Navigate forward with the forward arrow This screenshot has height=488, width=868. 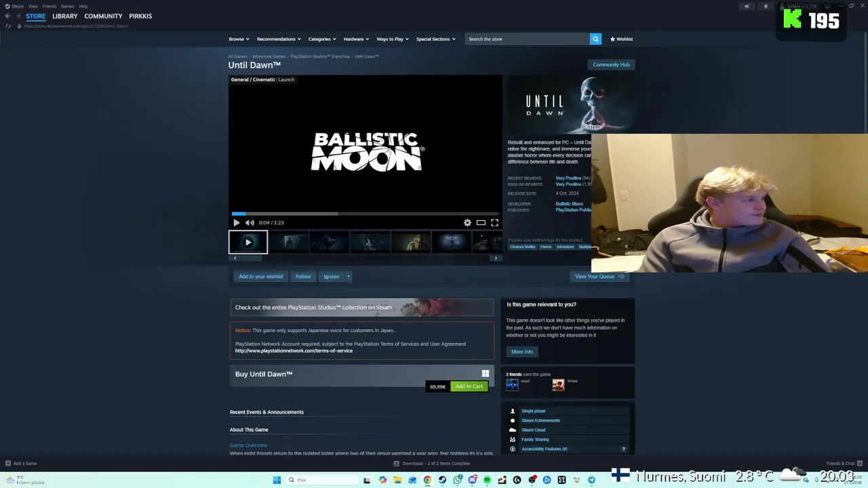pyautogui.click(x=18, y=16)
